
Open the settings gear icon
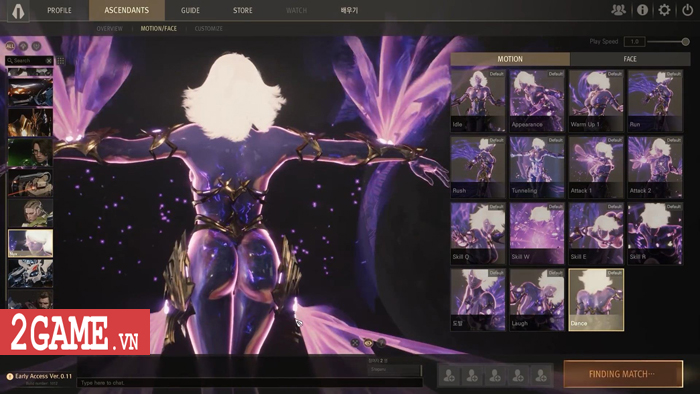[x=664, y=10]
